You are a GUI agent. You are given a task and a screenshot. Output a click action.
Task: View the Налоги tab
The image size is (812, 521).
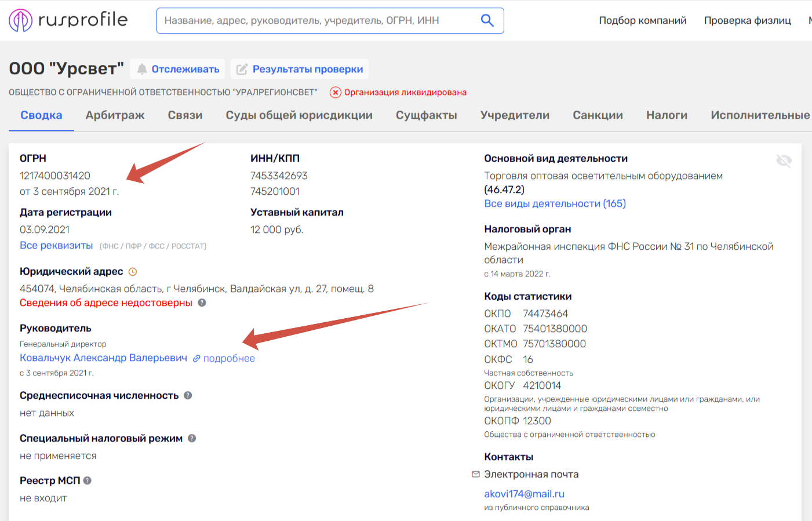pos(667,115)
